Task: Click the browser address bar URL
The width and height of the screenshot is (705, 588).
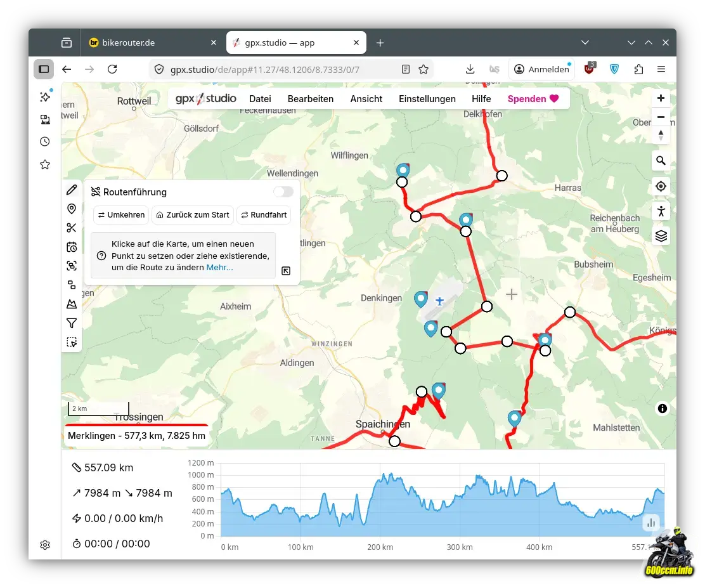Action: 266,69
